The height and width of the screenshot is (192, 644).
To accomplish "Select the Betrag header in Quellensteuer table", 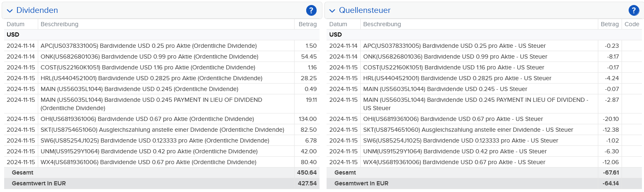I will tap(610, 24).
